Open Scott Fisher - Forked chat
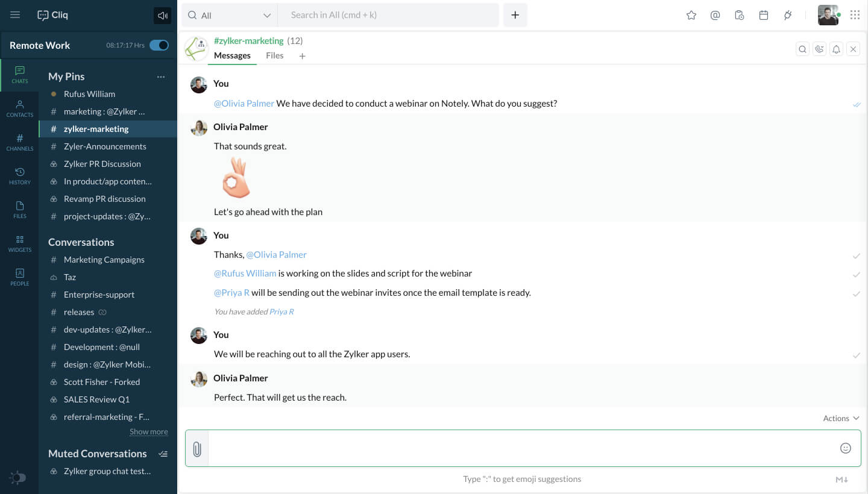The image size is (868, 494). (x=108, y=382)
